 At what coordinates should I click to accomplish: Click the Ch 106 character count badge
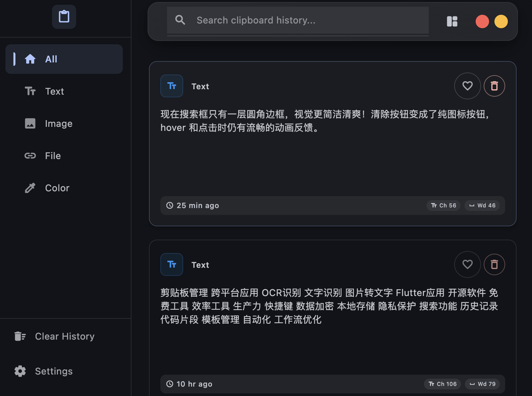(442, 384)
